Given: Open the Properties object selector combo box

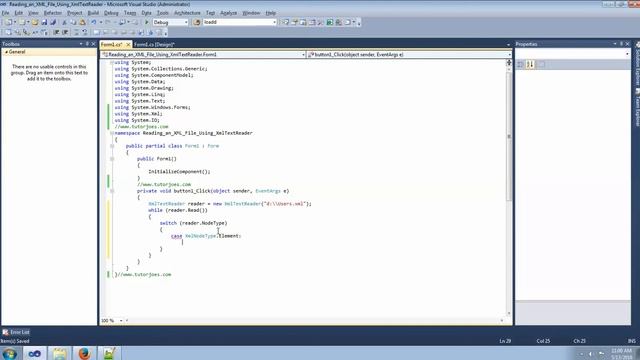Looking at the screenshot, I should coord(573,54).
